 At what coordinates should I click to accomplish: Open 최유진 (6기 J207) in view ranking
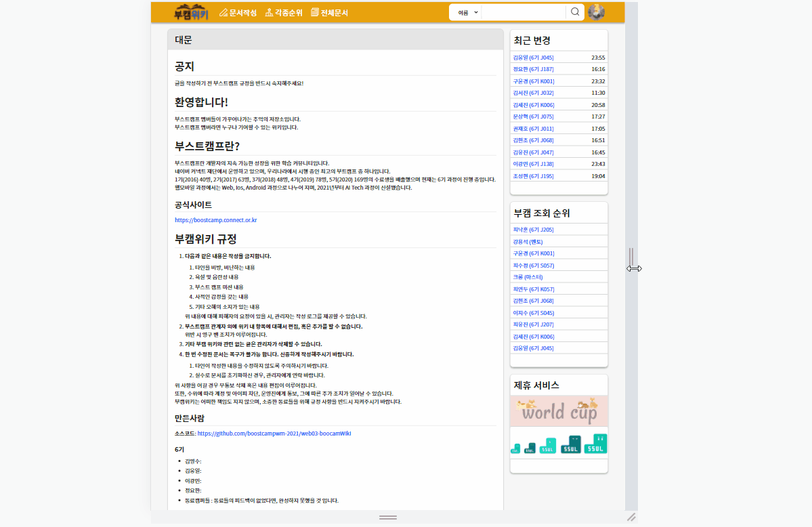[x=533, y=324]
